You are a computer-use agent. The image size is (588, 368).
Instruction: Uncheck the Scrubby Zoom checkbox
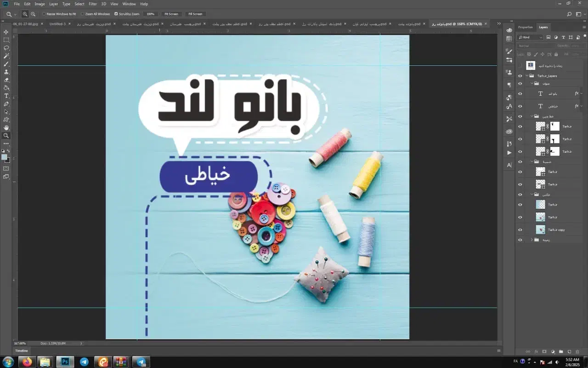click(116, 14)
